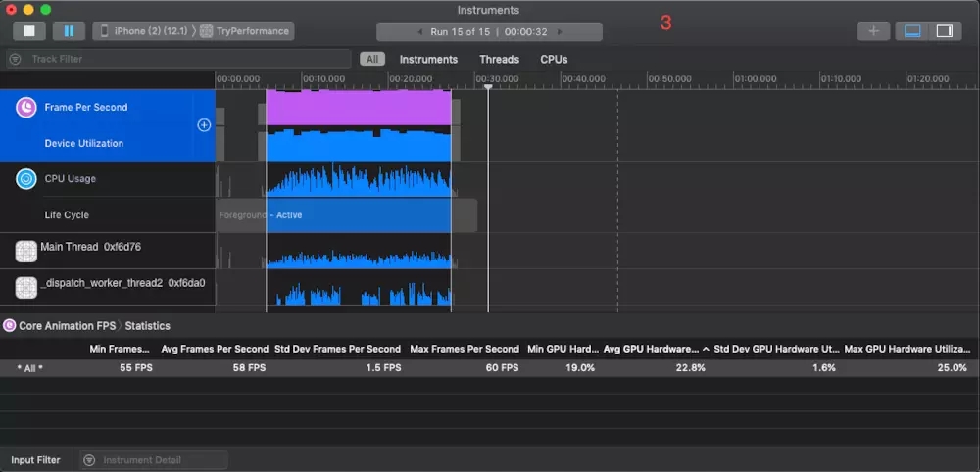Click the Core Animation Frame Per Second icon
This screenshot has height=472, width=980.
(x=26, y=108)
